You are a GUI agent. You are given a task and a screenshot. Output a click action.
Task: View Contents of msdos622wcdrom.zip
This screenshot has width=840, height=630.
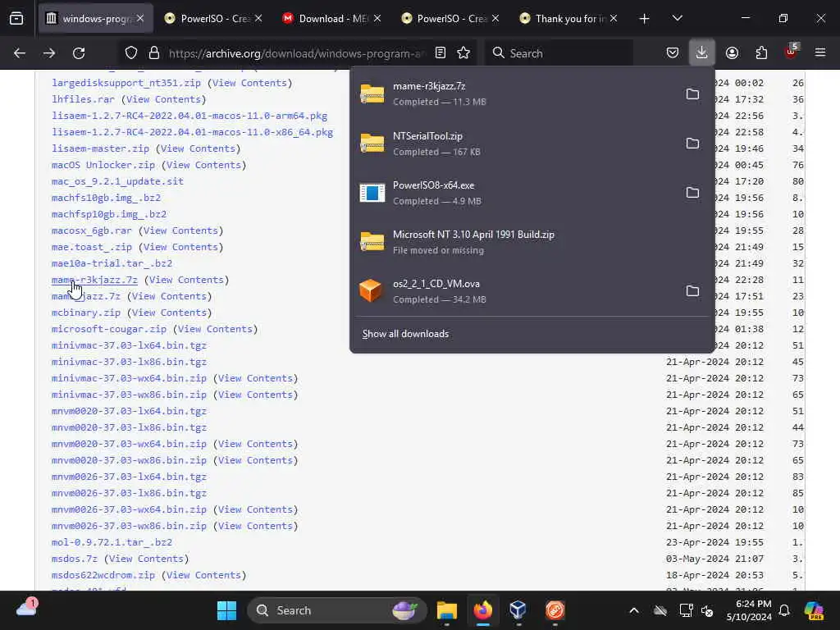(x=203, y=575)
